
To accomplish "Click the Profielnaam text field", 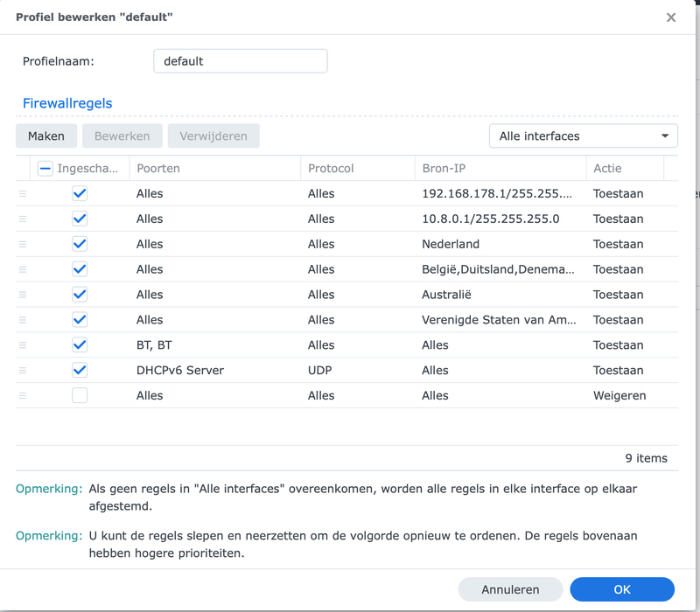I will [240, 61].
